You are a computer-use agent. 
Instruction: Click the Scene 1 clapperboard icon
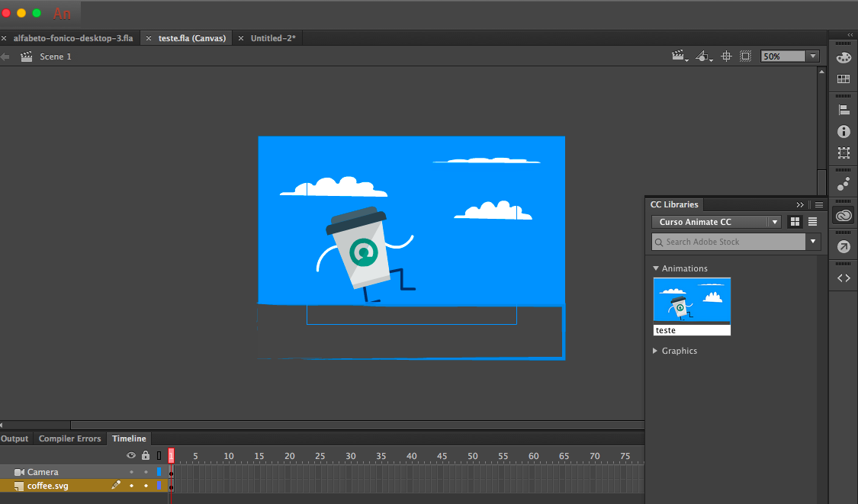[26, 56]
